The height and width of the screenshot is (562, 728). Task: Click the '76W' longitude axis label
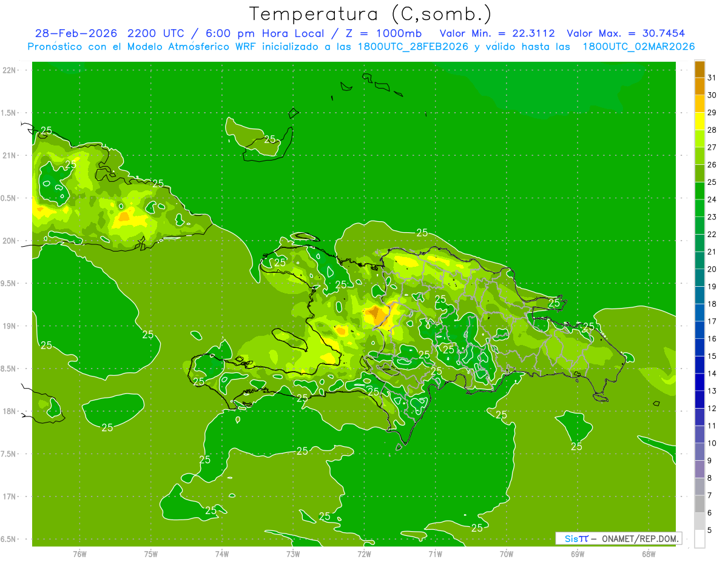(79, 554)
